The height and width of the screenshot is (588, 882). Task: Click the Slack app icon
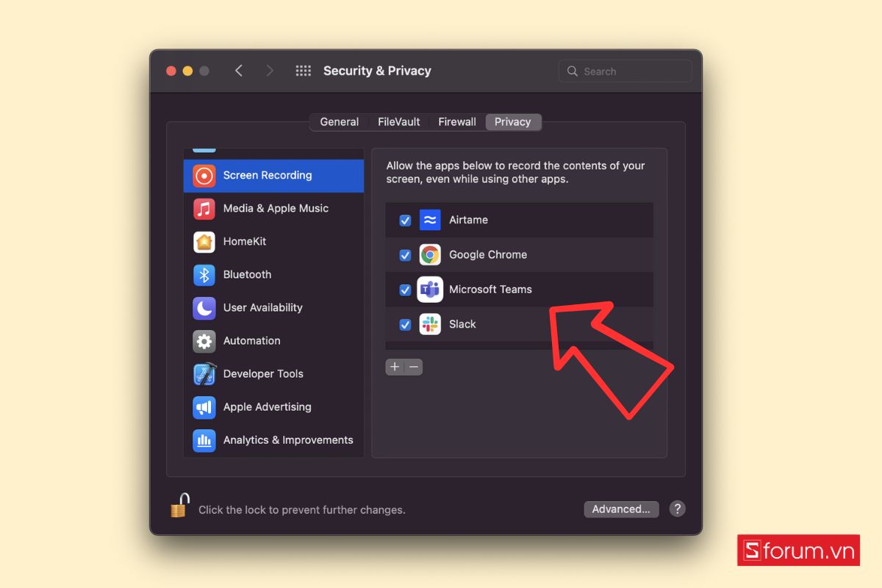coord(430,324)
